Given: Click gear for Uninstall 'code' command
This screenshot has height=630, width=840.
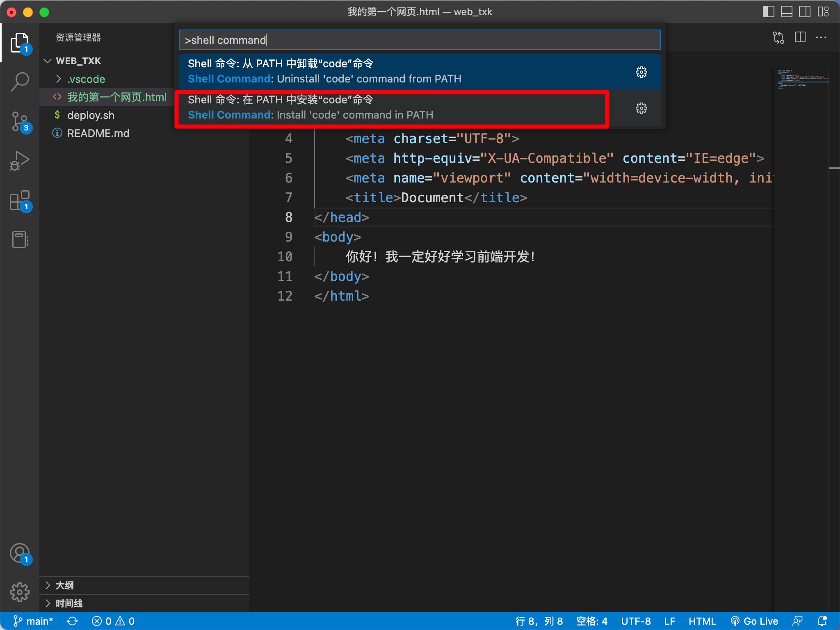Looking at the screenshot, I should (x=641, y=72).
